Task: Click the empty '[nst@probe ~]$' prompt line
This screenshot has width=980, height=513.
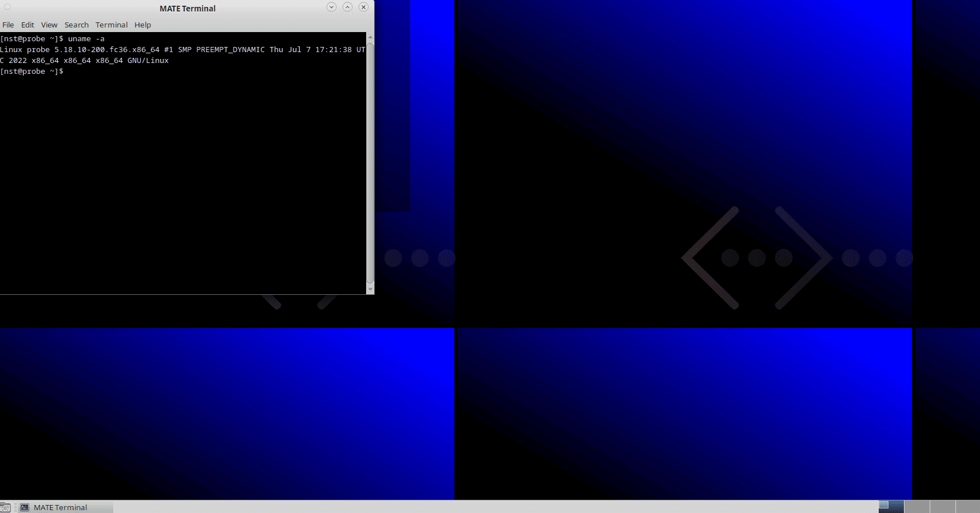Action: tap(31, 72)
